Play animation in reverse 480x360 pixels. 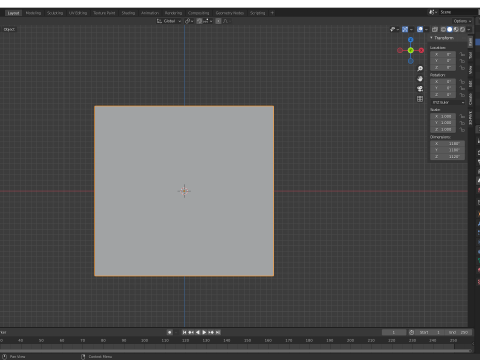[198, 332]
